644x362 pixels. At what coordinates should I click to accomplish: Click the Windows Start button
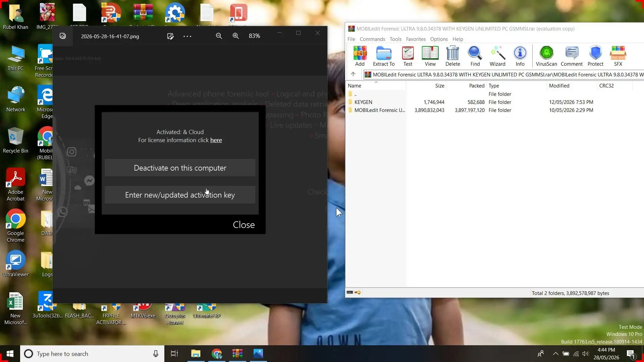pyautogui.click(x=10, y=354)
